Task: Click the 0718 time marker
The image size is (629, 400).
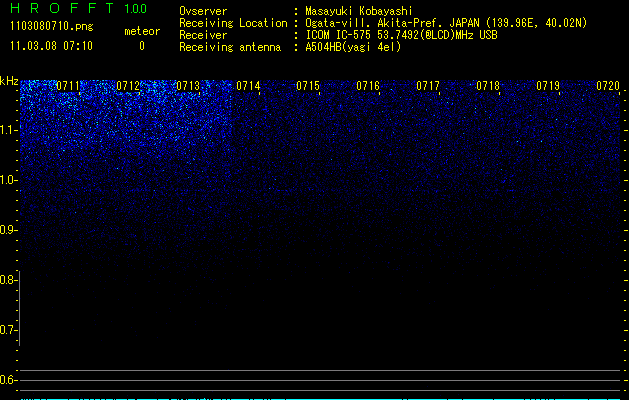Action: click(x=488, y=86)
